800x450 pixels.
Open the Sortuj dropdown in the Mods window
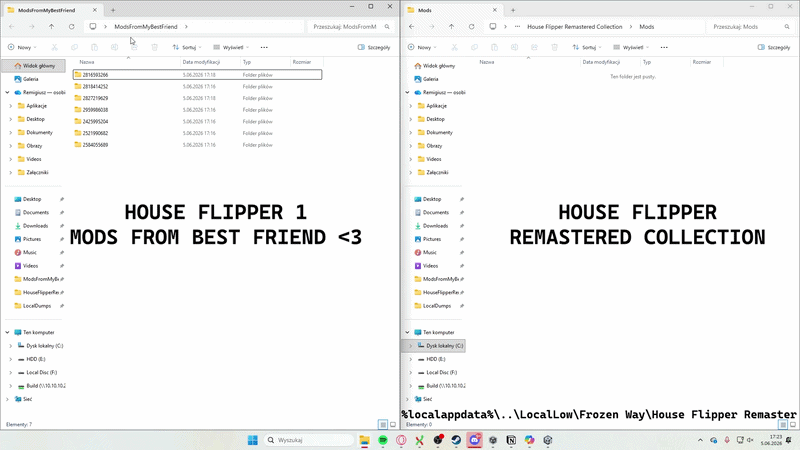pyautogui.click(x=587, y=47)
